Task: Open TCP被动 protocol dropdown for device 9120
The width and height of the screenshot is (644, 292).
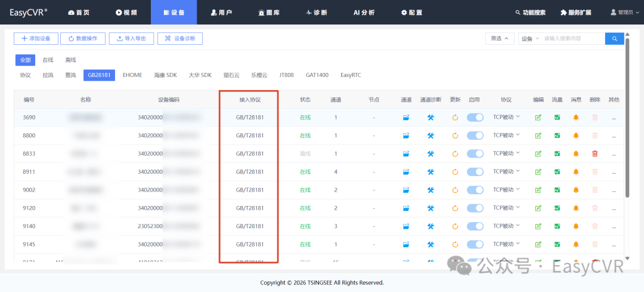Action: tap(506, 208)
